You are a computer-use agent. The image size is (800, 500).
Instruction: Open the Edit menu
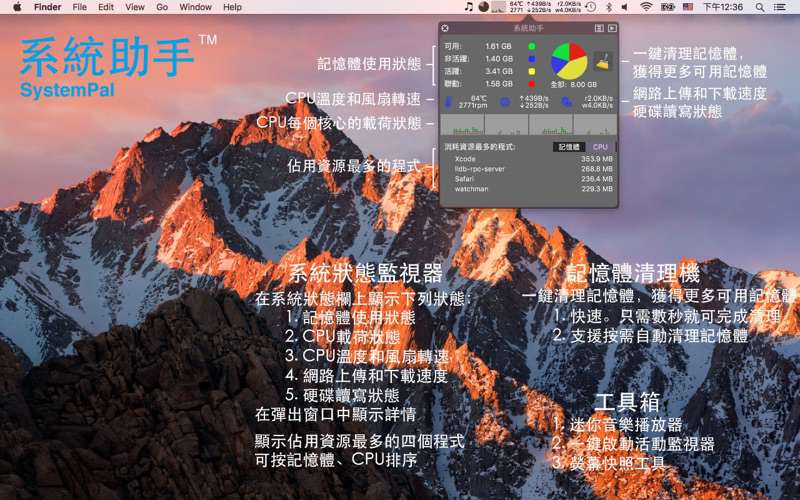106,7
